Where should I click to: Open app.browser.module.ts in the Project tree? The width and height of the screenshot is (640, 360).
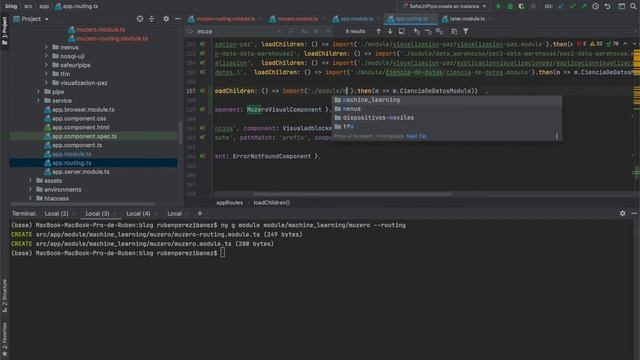(83, 110)
